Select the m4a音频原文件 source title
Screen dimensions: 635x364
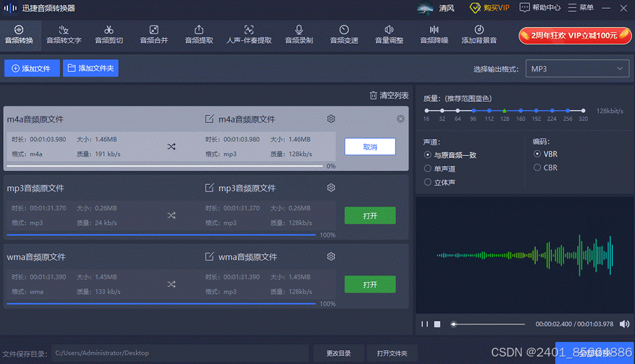click(35, 119)
